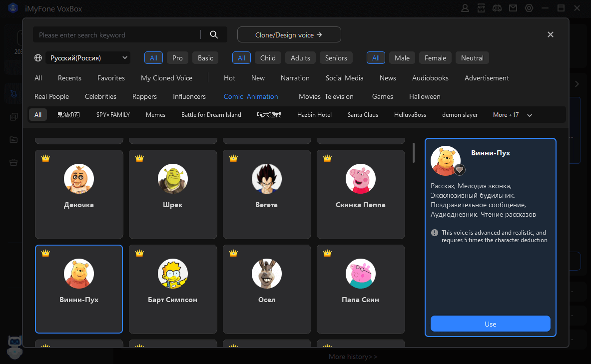
Task: Switch to the Audiobooks category
Action: point(430,78)
